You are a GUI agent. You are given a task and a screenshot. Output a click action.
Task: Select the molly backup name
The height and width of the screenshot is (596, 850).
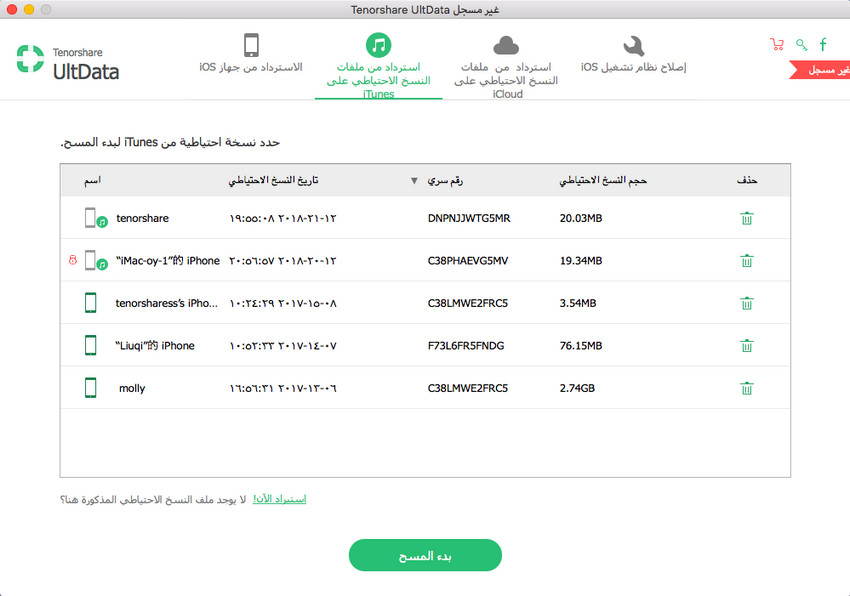[x=132, y=388]
